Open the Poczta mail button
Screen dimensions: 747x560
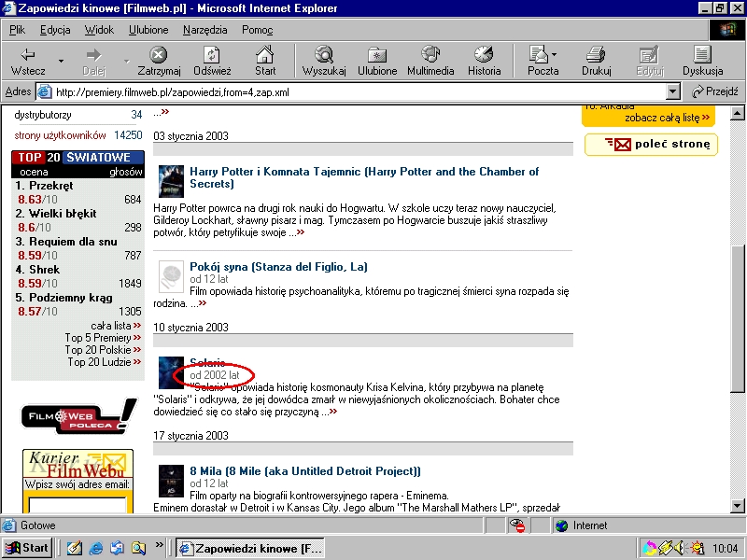(x=541, y=61)
